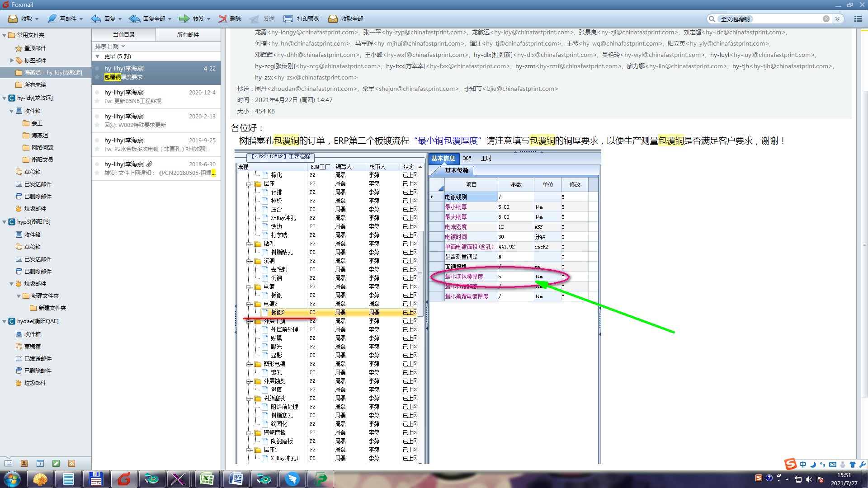Toggle unread dot on 2020-2-13 email
This screenshot has width=868, height=488.
click(97, 116)
